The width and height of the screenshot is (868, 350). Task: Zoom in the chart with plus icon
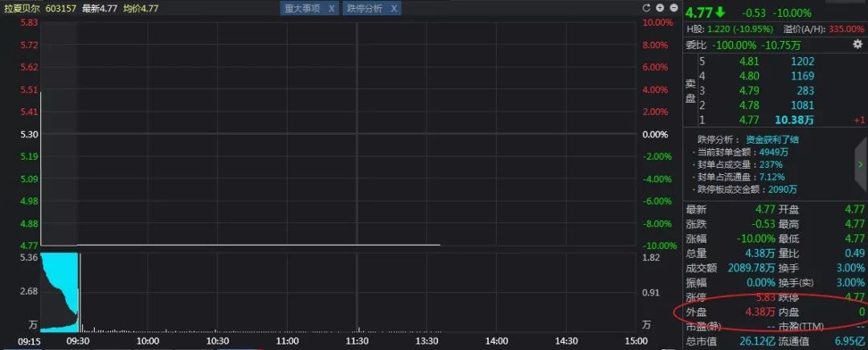[x=660, y=8]
